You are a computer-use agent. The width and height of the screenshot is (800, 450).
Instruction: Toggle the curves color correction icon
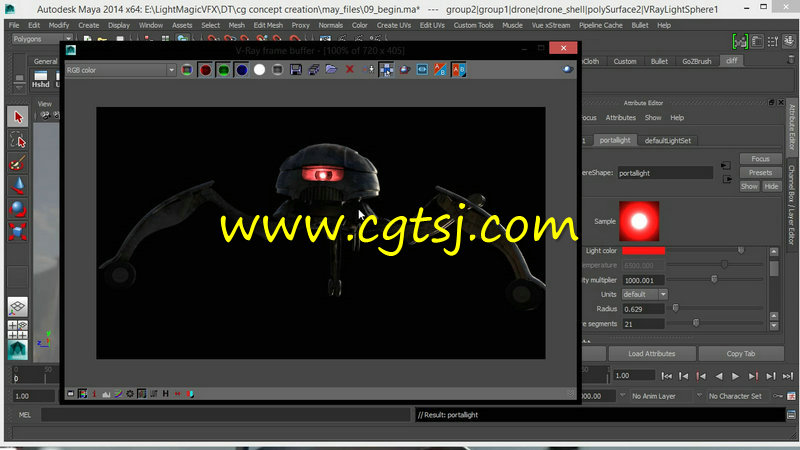coord(118,394)
